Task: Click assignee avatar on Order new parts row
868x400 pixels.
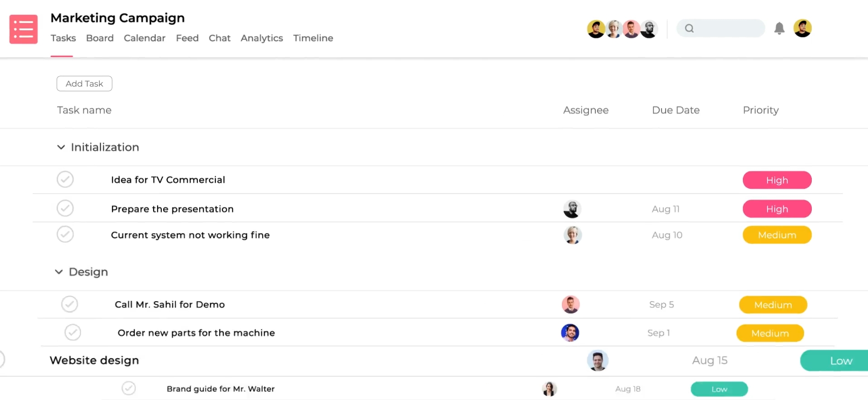Action: click(570, 333)
